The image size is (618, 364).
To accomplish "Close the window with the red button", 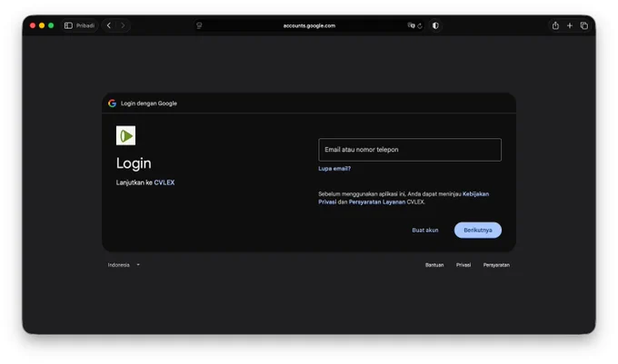I will point(33,25).
